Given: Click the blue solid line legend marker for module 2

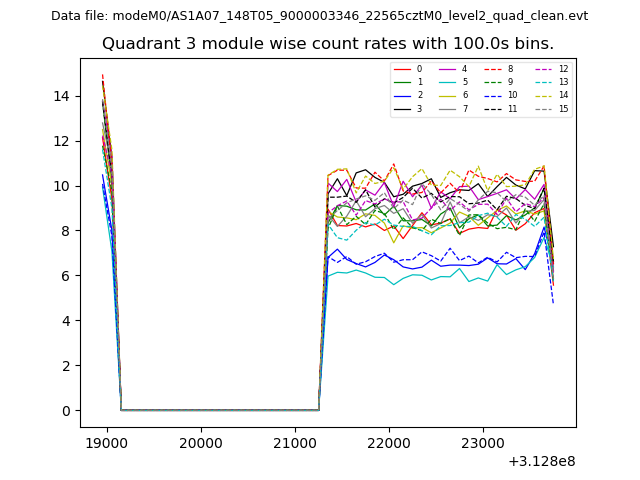Looking at the screenshot, I should [x=402, y=95].
